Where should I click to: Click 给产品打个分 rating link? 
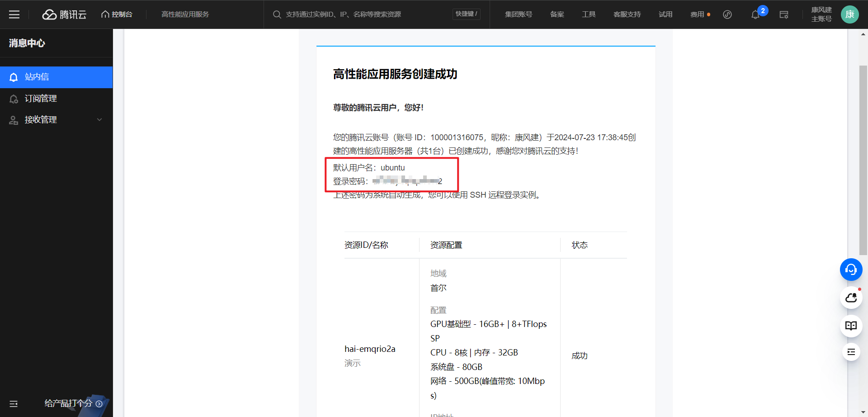point(73,403)
